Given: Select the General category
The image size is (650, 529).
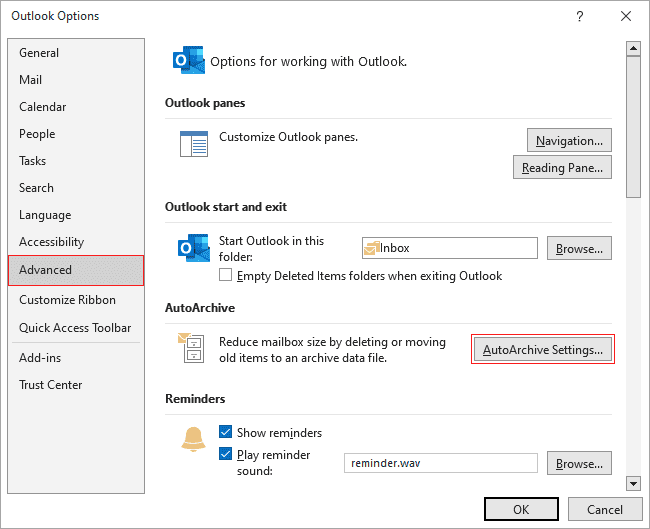Looking at the screenshot, I should coord(76,53).
